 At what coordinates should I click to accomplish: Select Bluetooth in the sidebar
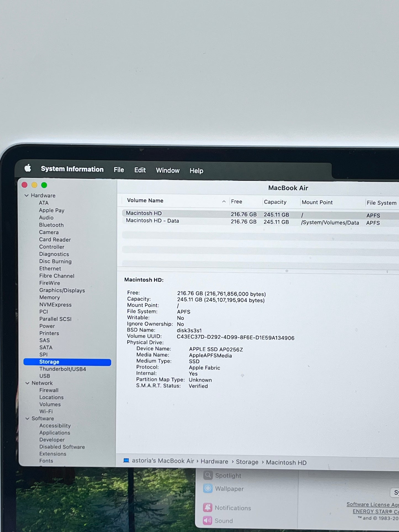coord(51,225)
